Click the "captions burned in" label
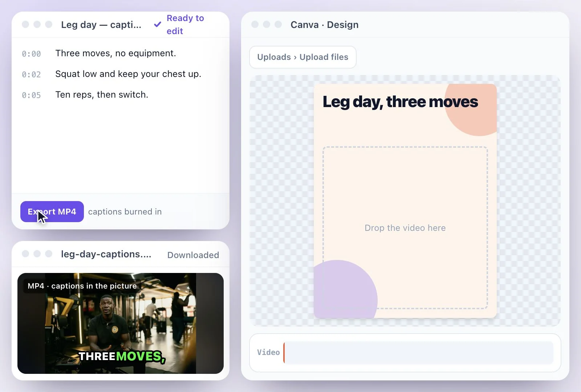Viewport: 581px width, 392px height. click(x=125, y=212)
